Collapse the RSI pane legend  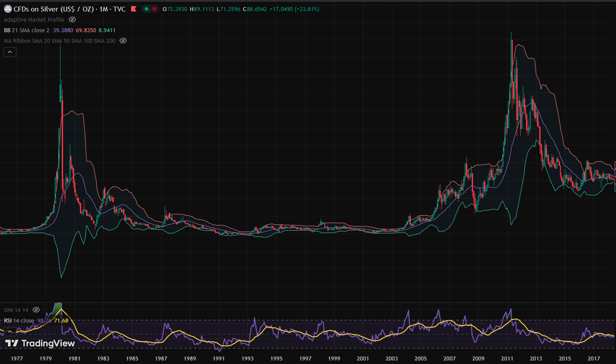[10, 331]
